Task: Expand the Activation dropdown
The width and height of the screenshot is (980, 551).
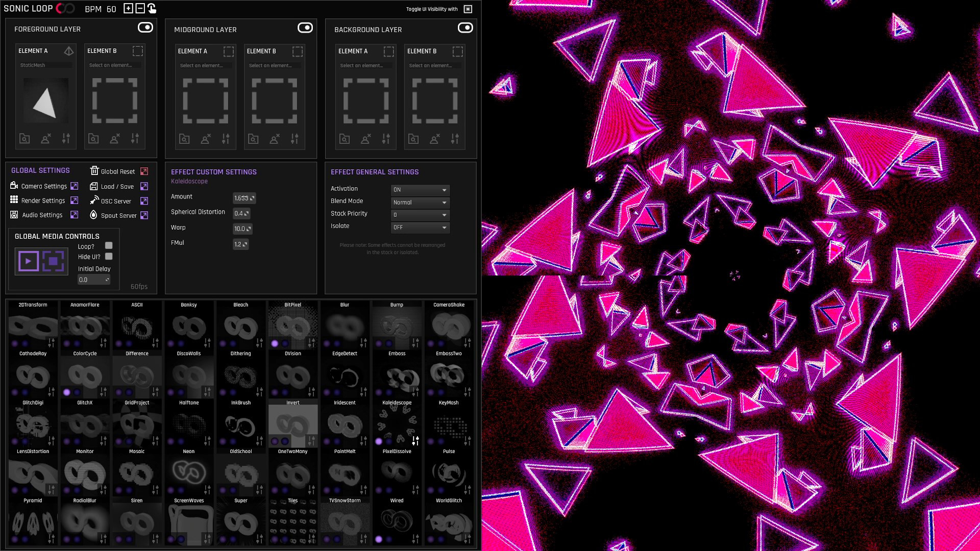Action: [x=420, y=190]
